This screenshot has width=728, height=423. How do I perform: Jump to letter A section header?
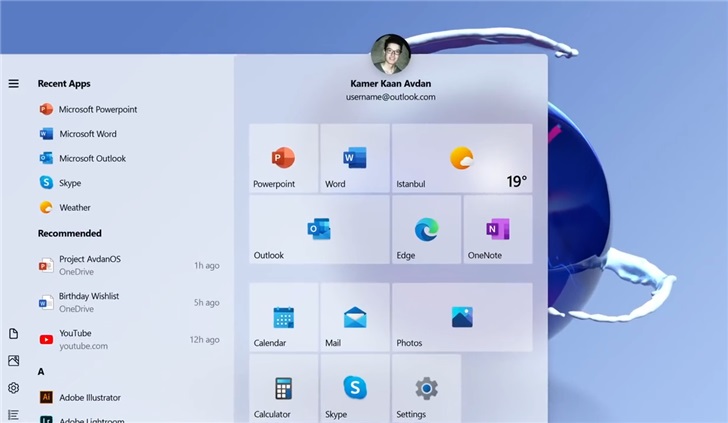41,371
